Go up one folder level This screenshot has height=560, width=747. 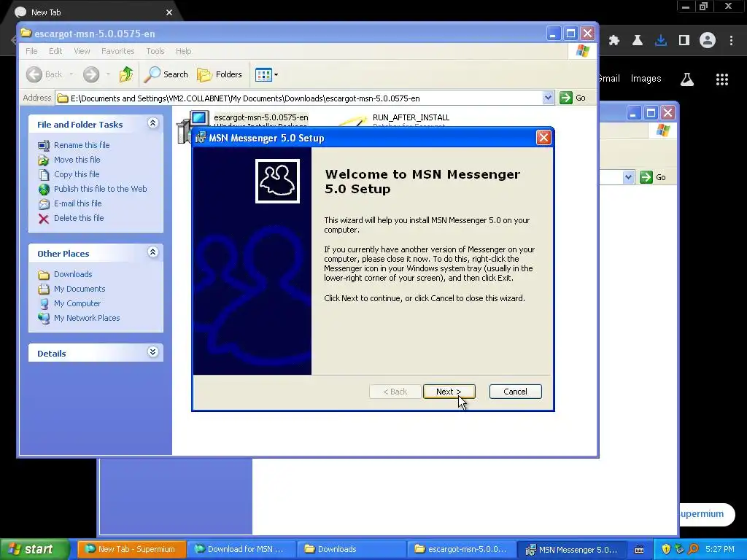coord(125,74)
